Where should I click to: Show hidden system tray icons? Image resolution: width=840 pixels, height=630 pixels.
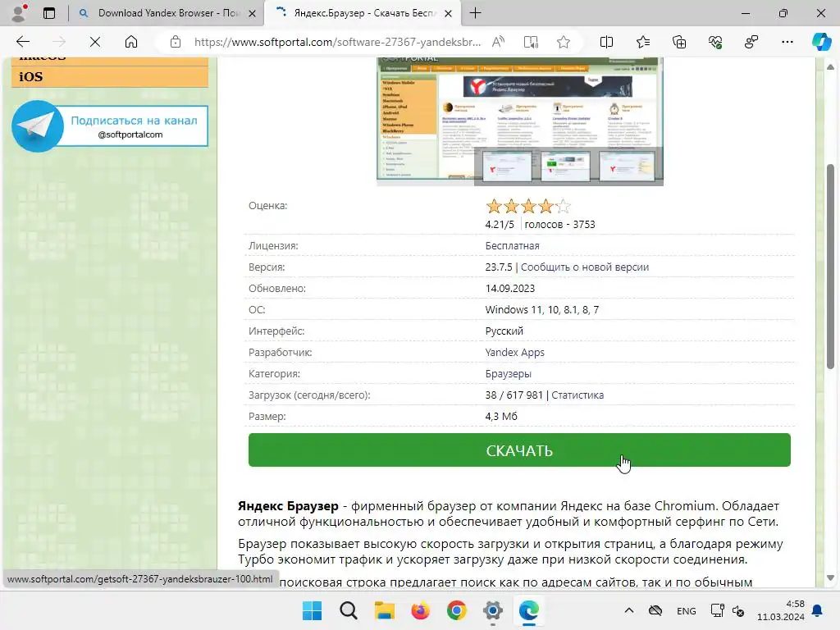pos(629,610)
